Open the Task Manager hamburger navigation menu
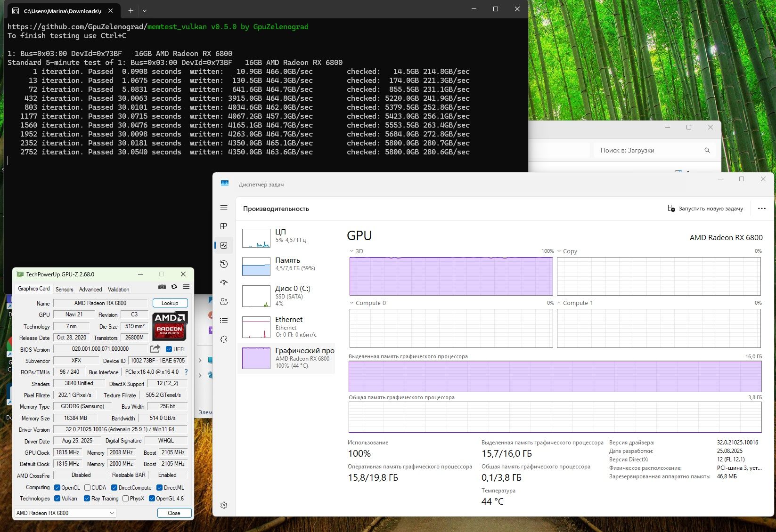Image resolution: width=776 pixels, height=532 pixels. [224, 208]
